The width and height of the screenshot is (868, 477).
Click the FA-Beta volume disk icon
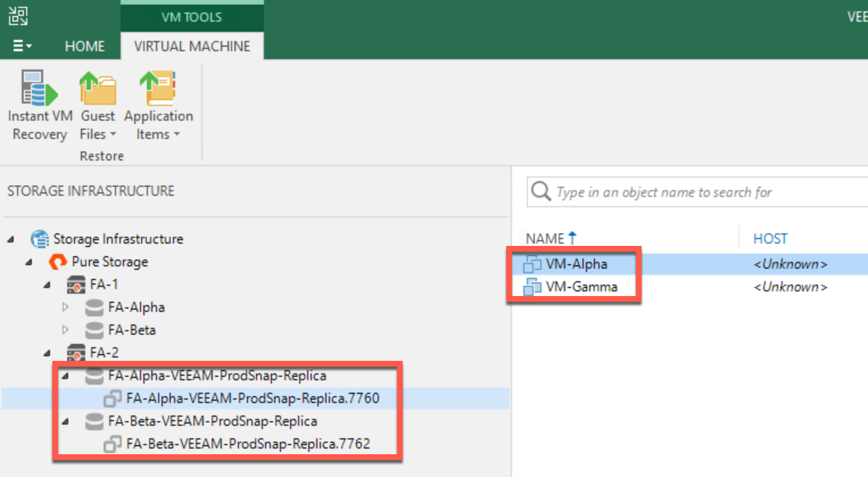click(94, 330)
